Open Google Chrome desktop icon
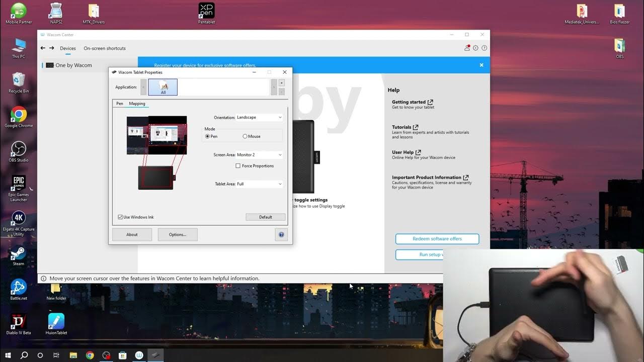Viewport: 644px width, 362px height. tap(19, 117)
